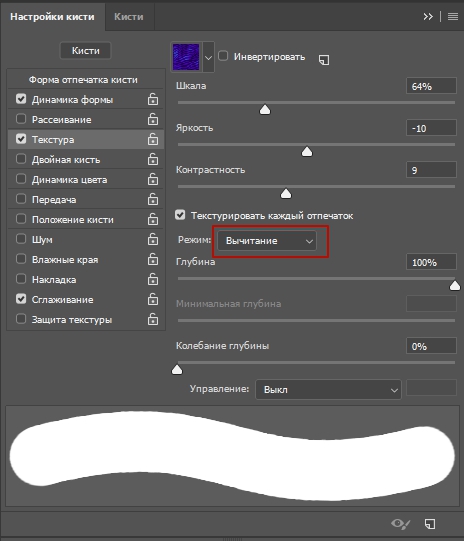
Task: Toggle live brush tip preview eye icon
Action: tap(401, 524)
